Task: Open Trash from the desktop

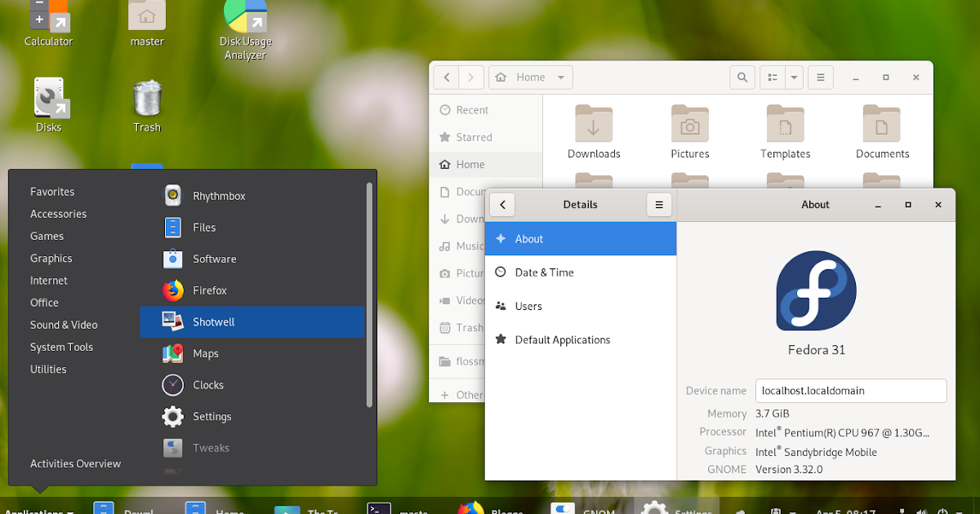Action: click(146, 96)
